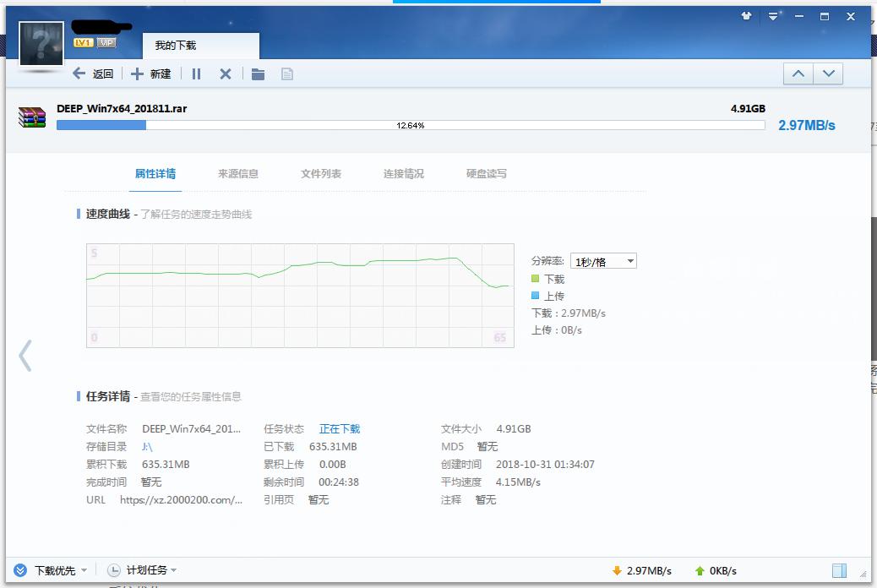Image resolution: width=877 pixels, height=588 pixels.
Task: Create a new download with 新建
Action: coord(151,73)
